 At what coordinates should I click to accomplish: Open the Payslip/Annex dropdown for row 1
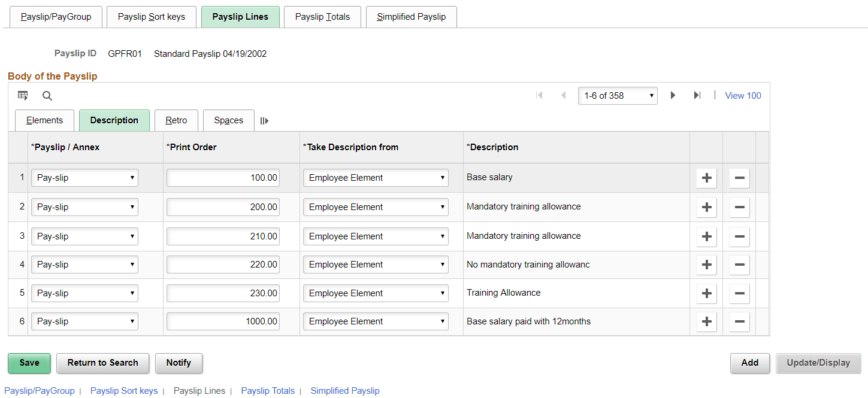point(84,177)
